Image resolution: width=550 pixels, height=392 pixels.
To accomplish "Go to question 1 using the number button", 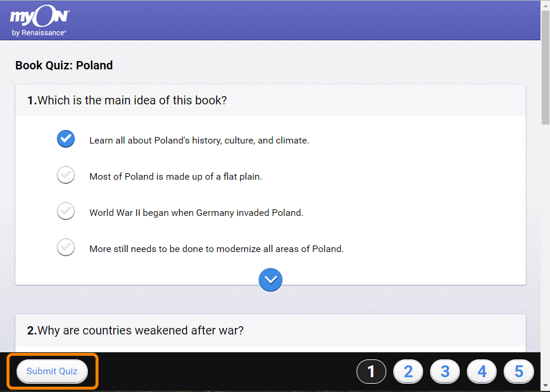I will 371,372.
